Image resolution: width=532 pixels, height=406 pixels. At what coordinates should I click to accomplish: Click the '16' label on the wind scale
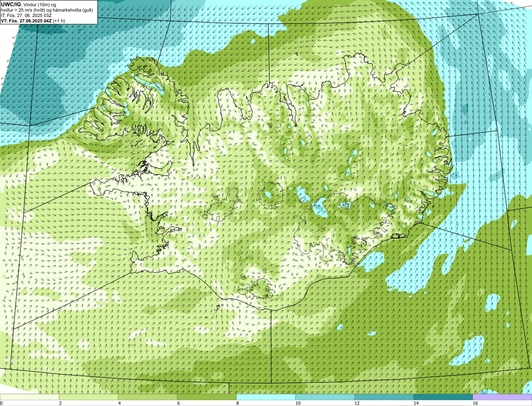point(475,403)
